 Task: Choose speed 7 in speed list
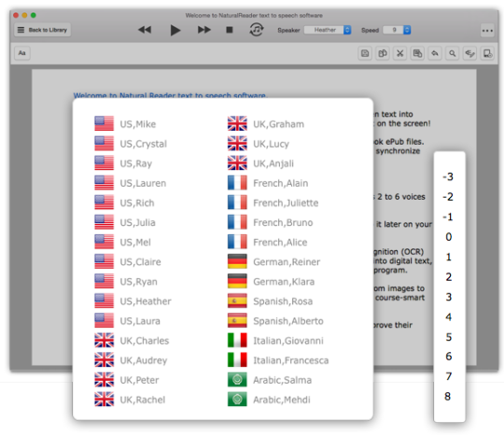tap(449, 376)
